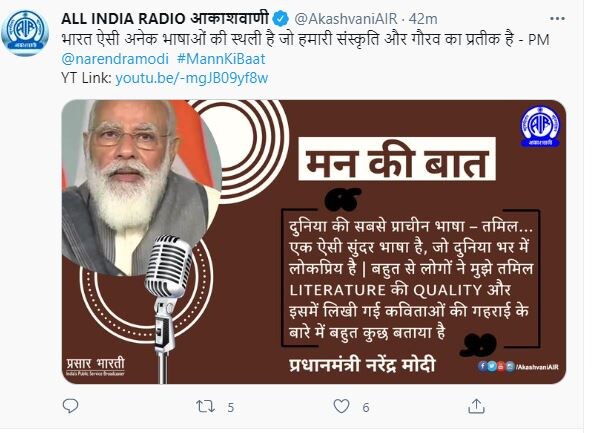The width and height of the screenshot is (595, 433).
Task: Open the three-dot more options menu
Action: [557, 18]
